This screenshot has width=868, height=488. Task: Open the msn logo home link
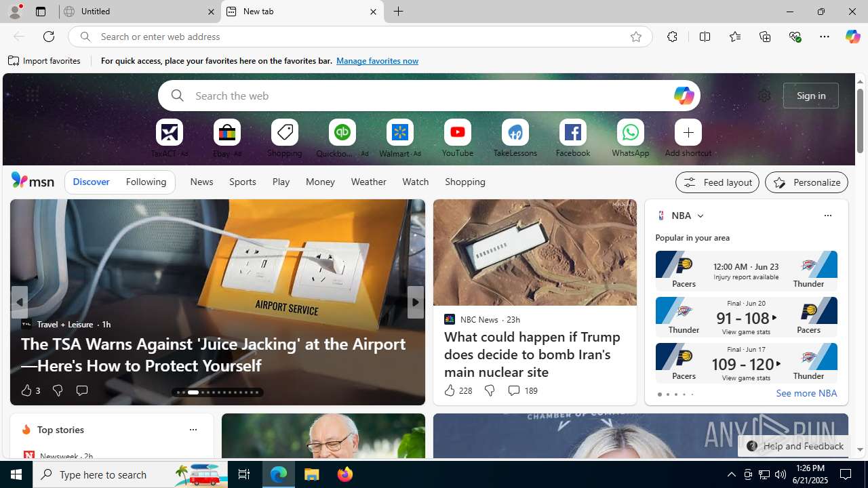(x=33, y=180)
